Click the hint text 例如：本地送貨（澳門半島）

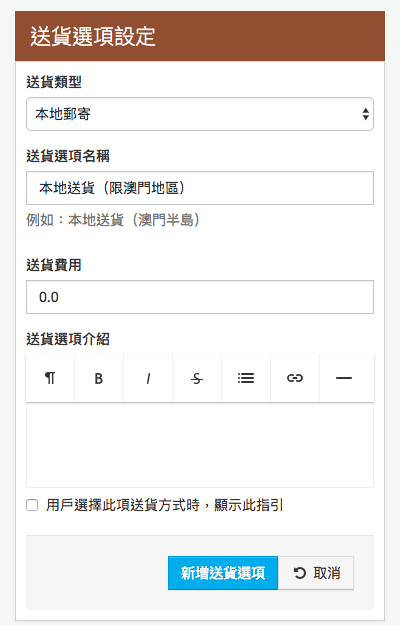pos(113,220)
